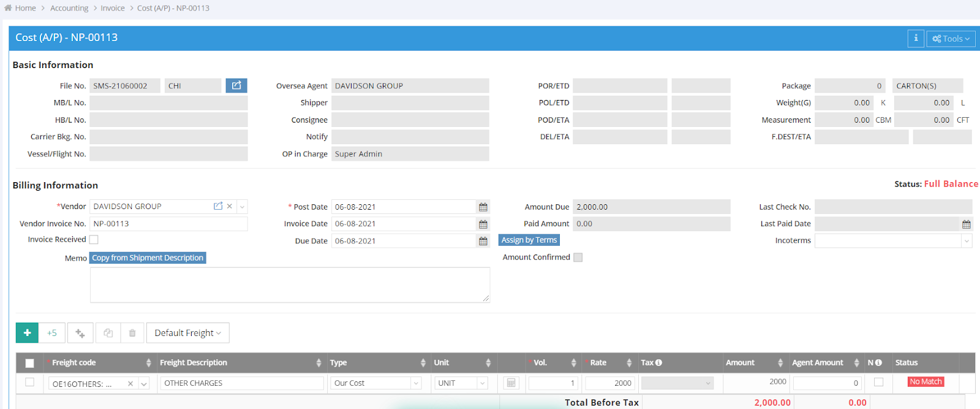980x409 pixels.
Task: Tick the Invoice Received checkbox
Action: (x=94, y=240)
